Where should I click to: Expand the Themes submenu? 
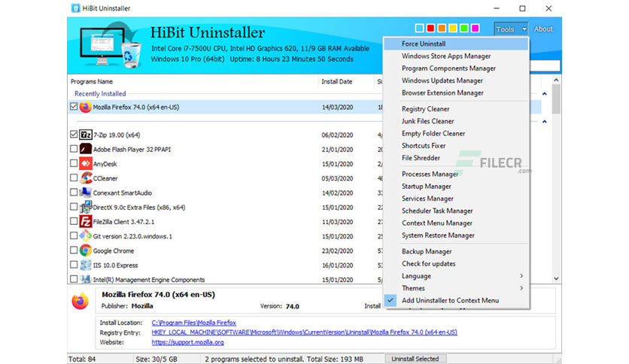coord(456,288)
